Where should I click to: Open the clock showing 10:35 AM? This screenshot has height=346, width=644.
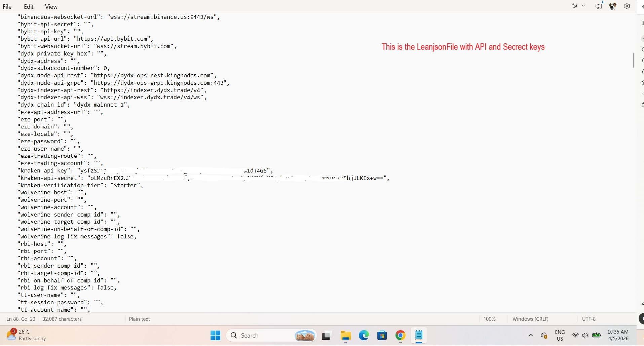pos(618,335)
